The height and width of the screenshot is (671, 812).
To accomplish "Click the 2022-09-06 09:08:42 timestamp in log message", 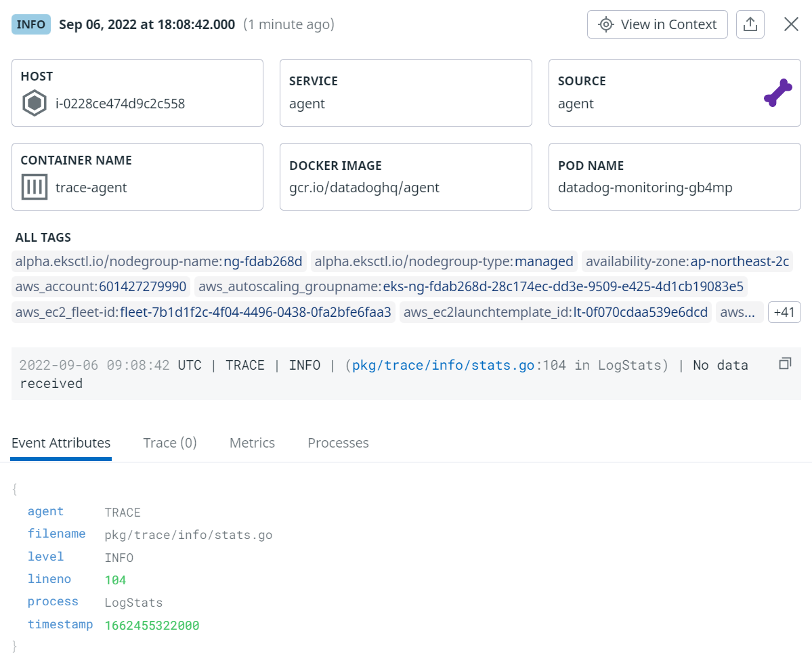I will point(94,366).
